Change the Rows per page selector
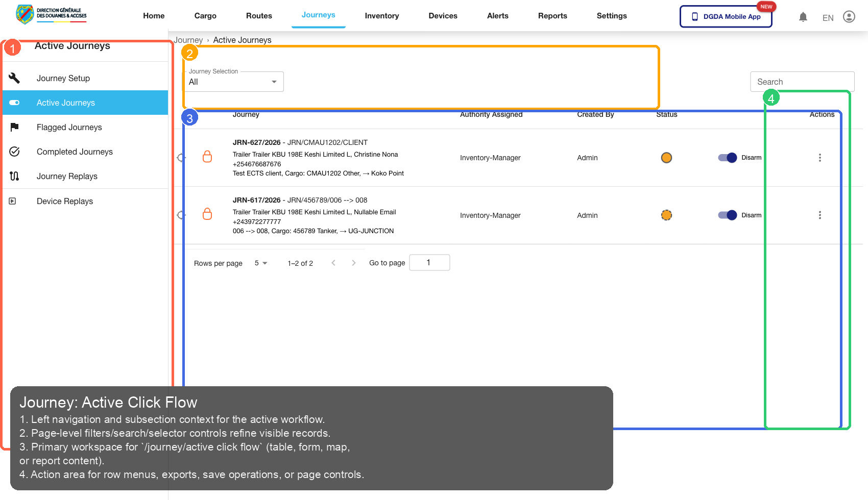Image resolution: width=868 pixels, height=500 pixels. 261,263
